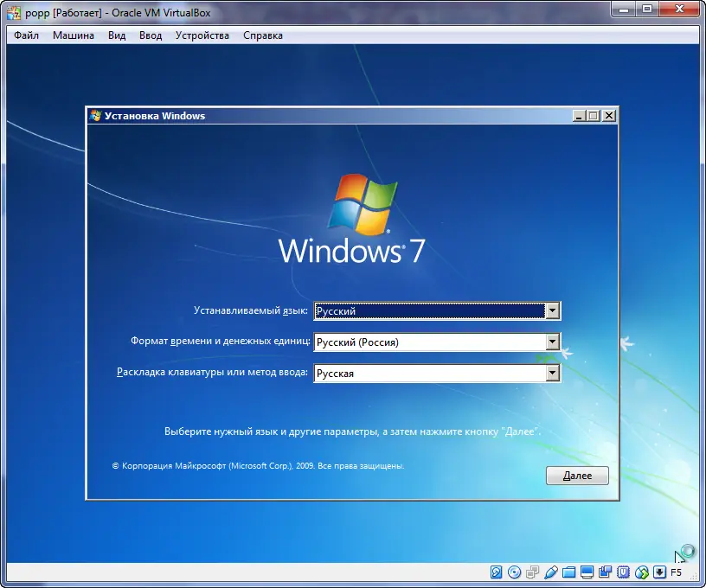Maximize the VirtualBox window
The height and width of the screenshot is (588, 706).
[647, 9]
